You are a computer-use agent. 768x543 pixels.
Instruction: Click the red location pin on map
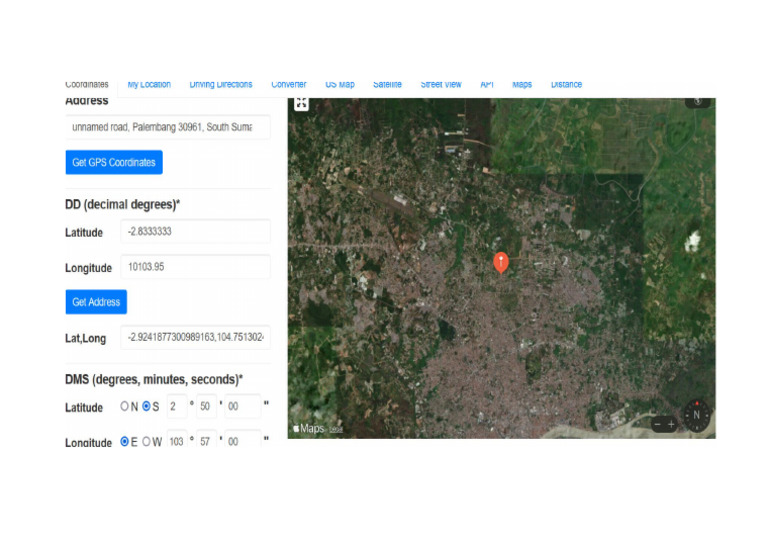coord(501,262)
